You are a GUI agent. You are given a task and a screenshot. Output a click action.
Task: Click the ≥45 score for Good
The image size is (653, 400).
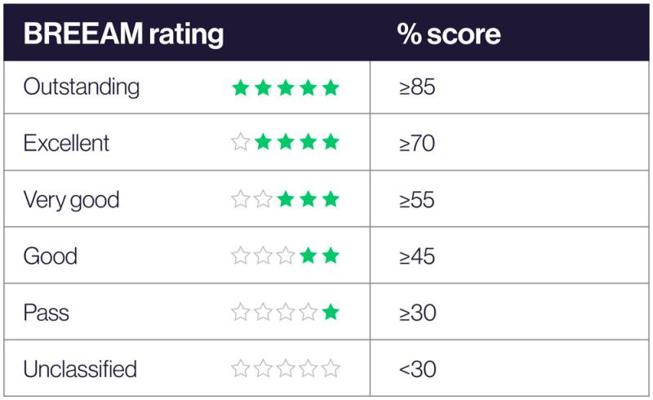(x=416, y=256)
